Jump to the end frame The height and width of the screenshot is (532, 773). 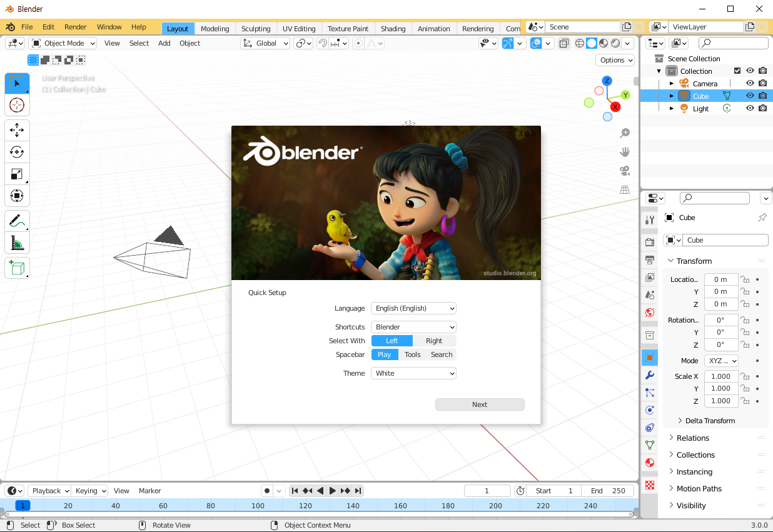pyautogui.click(x=357, y=491)
